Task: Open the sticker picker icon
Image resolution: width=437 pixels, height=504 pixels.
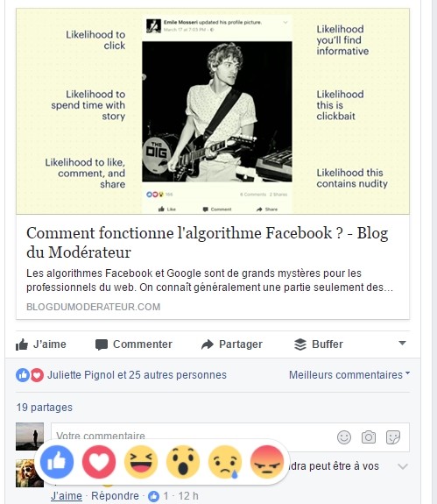Action: pyautogui.click(x=393, y=437)
